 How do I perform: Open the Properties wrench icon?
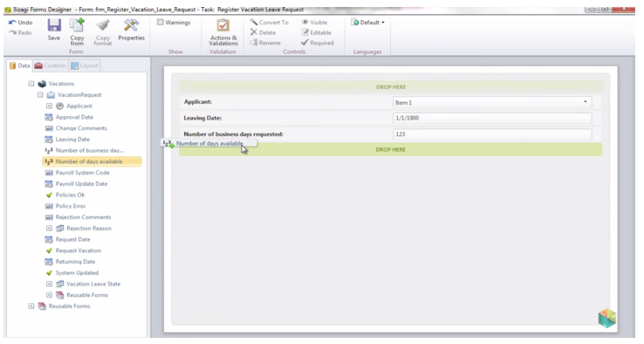131,25
